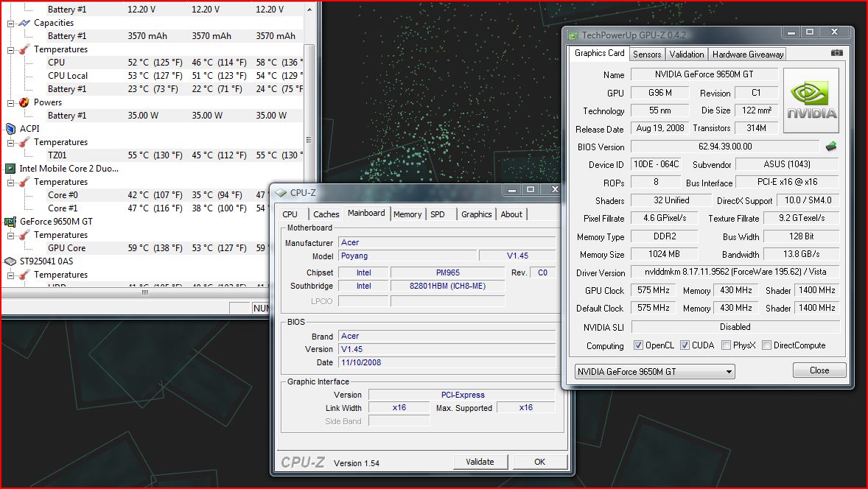The width and height of the screenshot is (868, 489).
Task: Click the HWMonitor vertical scrollbar thumb
Action: [x=309, y=139]
